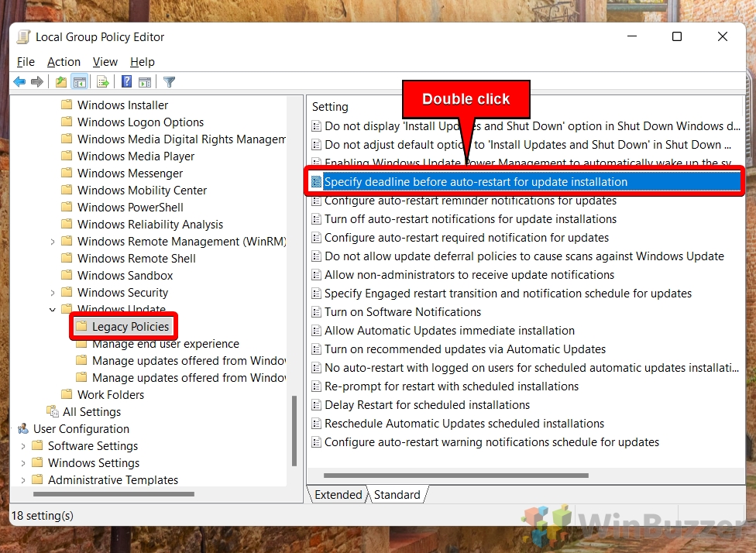756x553 pixels.
Task: Select 'No auto-restart with logged on users' setting
Action: click(x=531, y=368)
